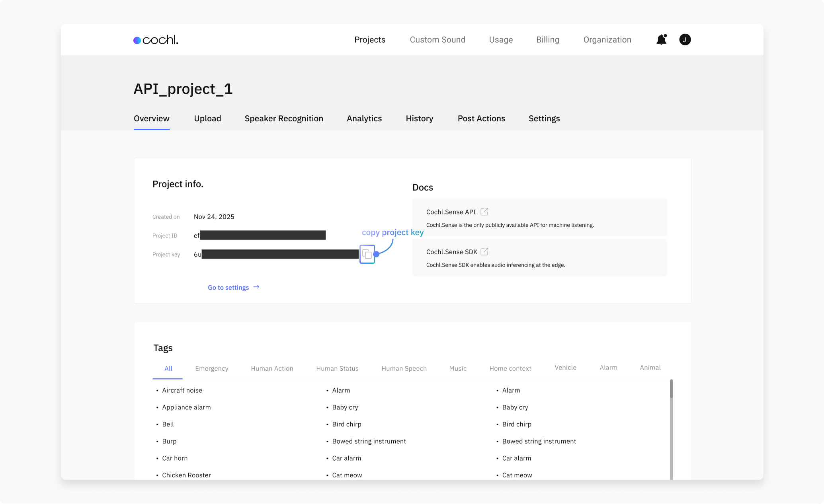Filter tags by Human Speech
The height and width of the screenshot is (504, 824).
[404, 368]
